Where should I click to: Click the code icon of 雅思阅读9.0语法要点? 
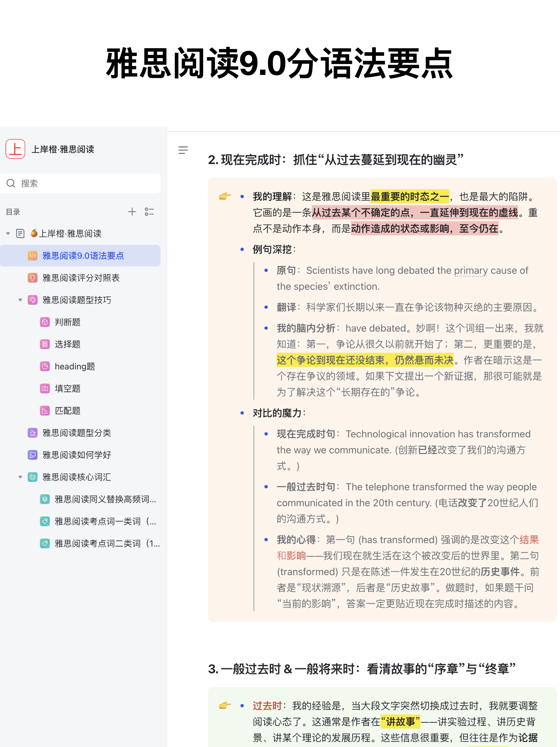32,256
